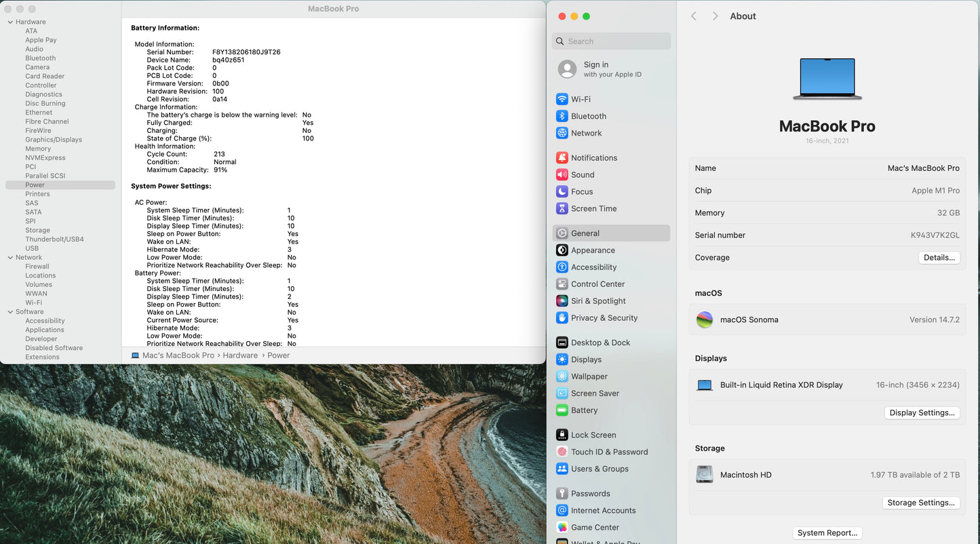Select Privacy & Security sidebar item
Screen dimensions: 980x544
click(x=604, y=318)
